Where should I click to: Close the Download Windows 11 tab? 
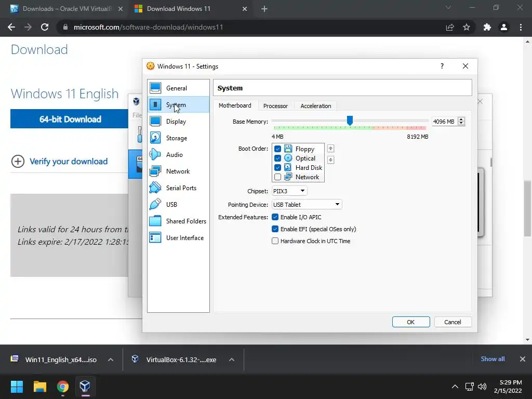click(245, 9)
